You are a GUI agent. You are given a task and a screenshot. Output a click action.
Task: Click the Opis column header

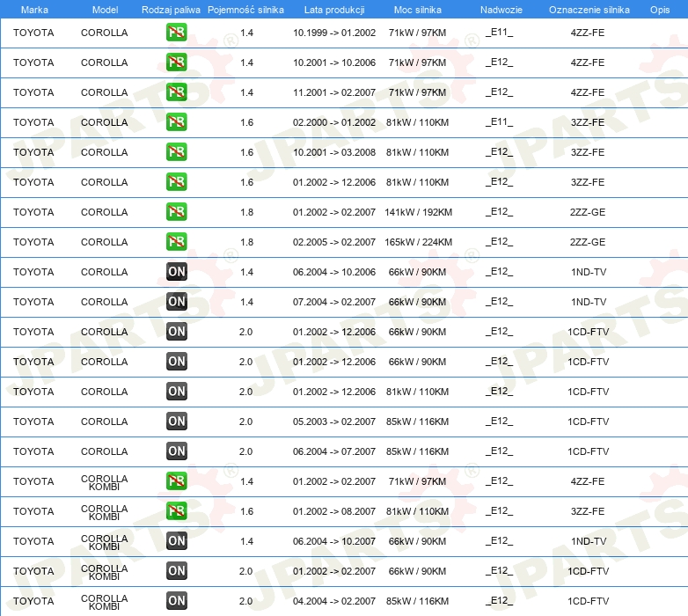(660, 10)
